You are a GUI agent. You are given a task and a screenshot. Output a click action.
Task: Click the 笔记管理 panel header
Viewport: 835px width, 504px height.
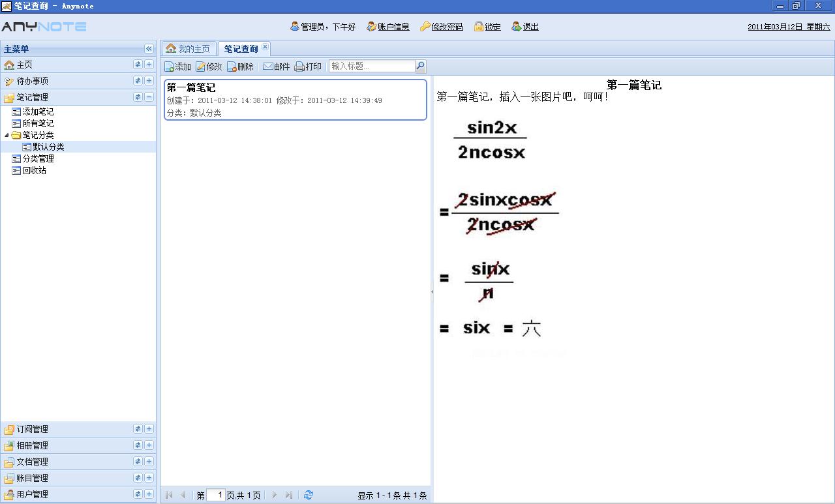tap(78, 97)
